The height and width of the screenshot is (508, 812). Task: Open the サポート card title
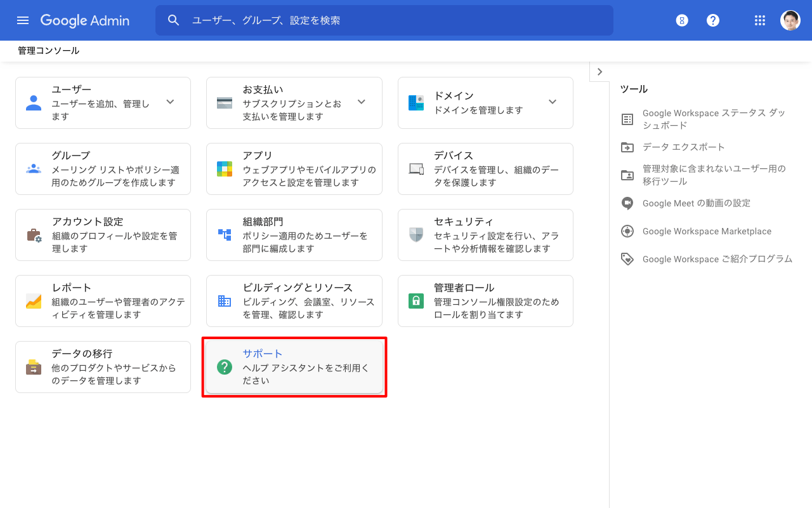[x=263, y=354]
